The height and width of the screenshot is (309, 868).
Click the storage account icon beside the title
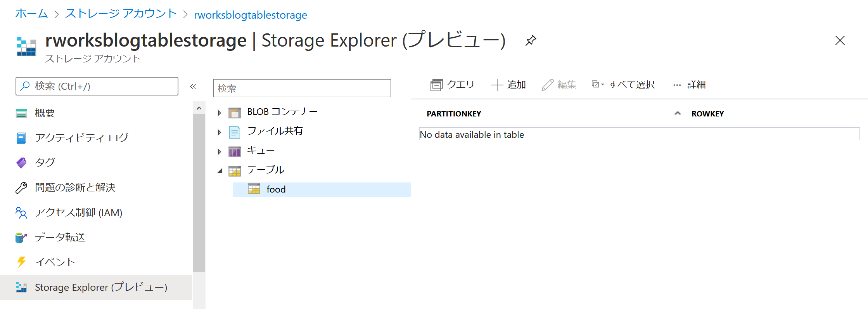(x=26, y=47)
